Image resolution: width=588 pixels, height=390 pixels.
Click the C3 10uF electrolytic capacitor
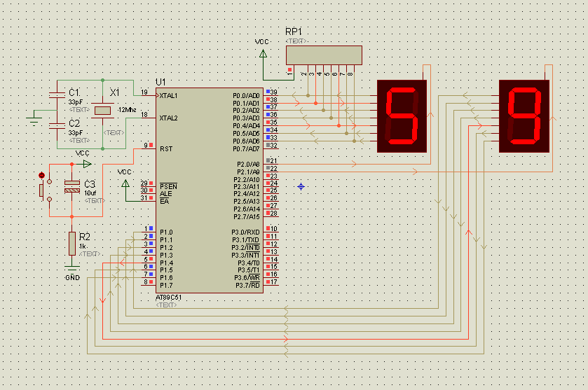tap(72, 186)
